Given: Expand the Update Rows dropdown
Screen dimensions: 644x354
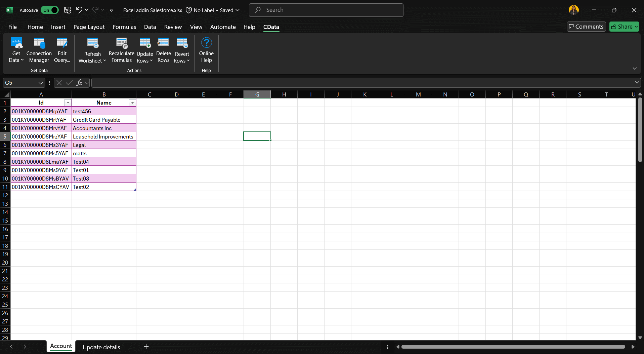Looking at the screenshot, I should pyautogui.click(x=145, y=61).
